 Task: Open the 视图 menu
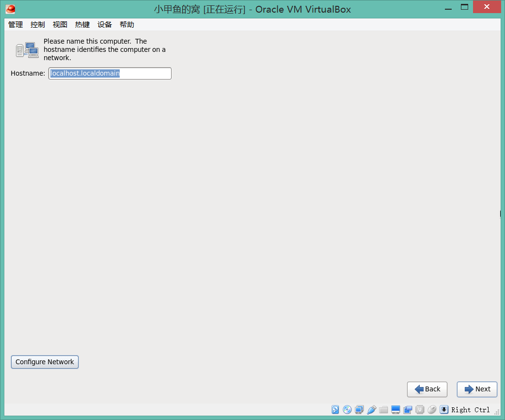60,25
